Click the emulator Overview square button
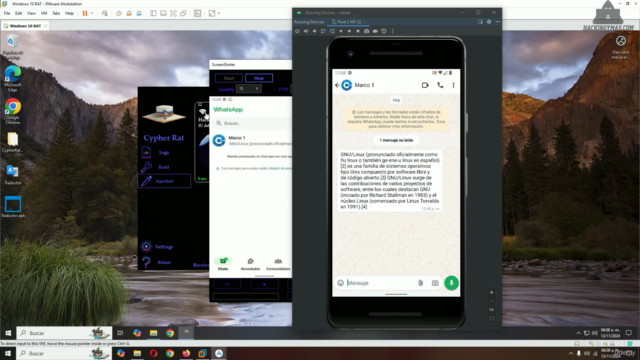The image size is (640, 360). (x=358, y=31)
